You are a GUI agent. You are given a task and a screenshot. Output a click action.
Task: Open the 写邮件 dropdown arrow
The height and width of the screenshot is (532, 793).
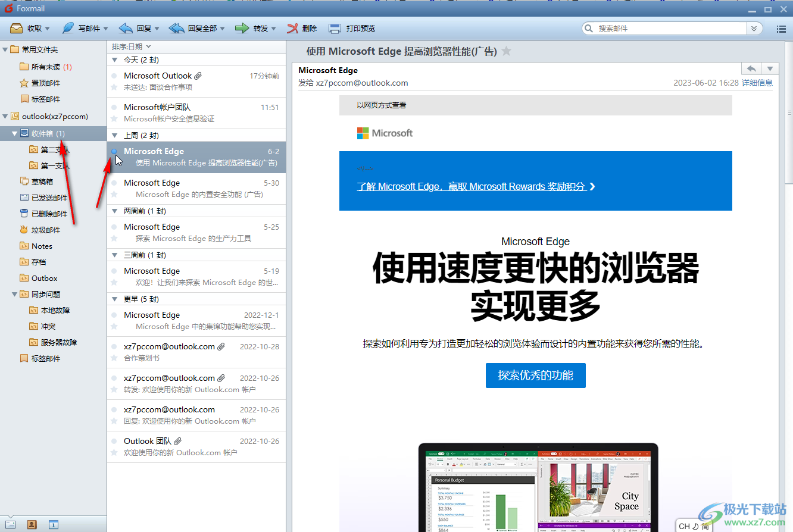[x=105, y=29]
